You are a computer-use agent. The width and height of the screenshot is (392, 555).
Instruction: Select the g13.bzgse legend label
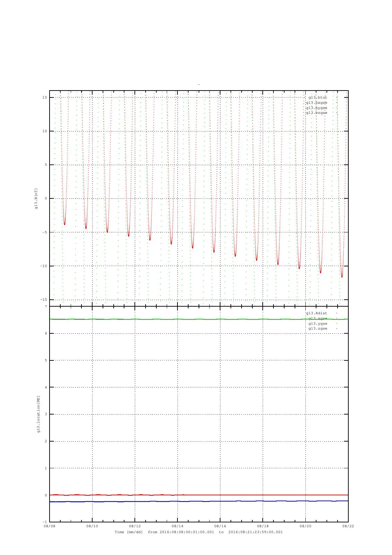[x=316, y=113]
